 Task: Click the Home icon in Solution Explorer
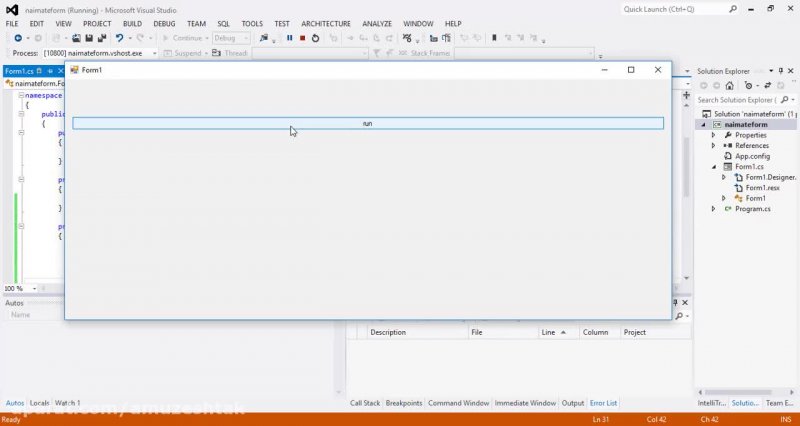point(732,86)
